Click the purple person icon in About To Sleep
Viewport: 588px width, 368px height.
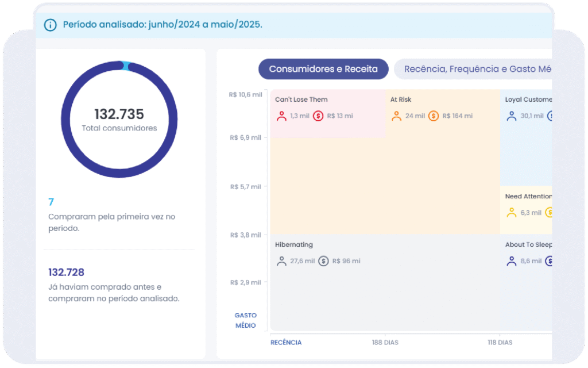tap(511, 261)
